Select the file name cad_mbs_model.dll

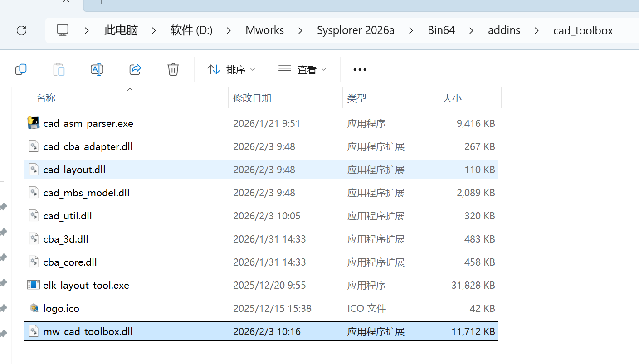point(87,193)
